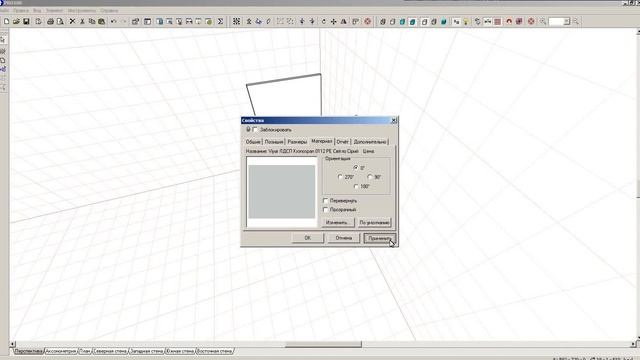This screenshot has width=640, height=360.
Task: Open the Западная стена view tab
Action: [x=147, y=351]
